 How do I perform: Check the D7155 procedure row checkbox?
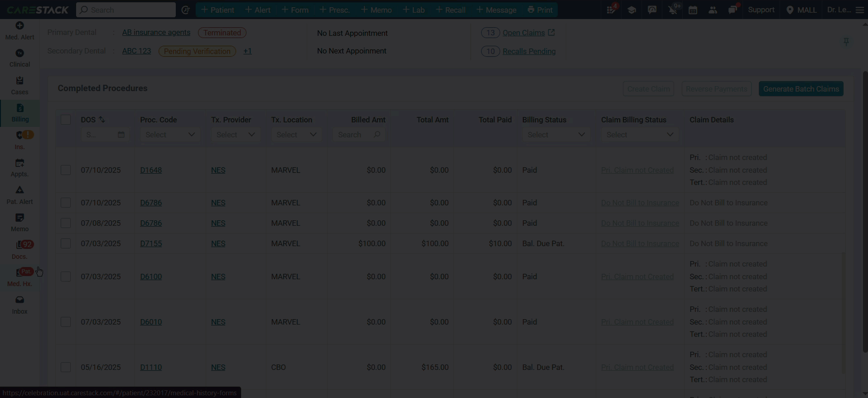click(66, 243)
